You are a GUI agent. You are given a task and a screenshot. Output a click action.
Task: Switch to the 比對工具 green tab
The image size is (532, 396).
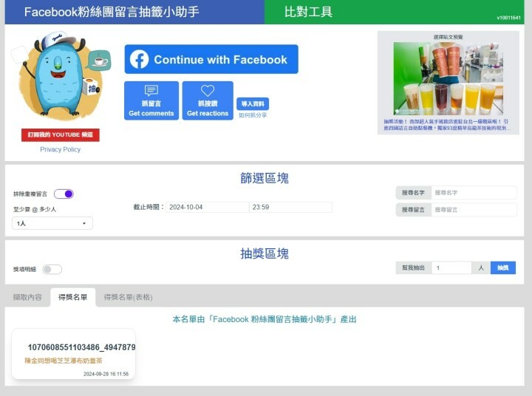395,13
